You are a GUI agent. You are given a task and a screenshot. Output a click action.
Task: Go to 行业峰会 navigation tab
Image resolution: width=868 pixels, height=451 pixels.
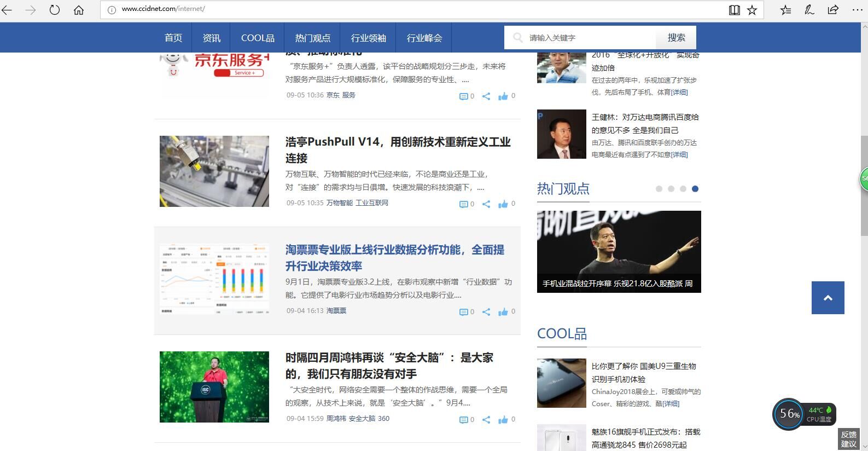pos(424,38)
